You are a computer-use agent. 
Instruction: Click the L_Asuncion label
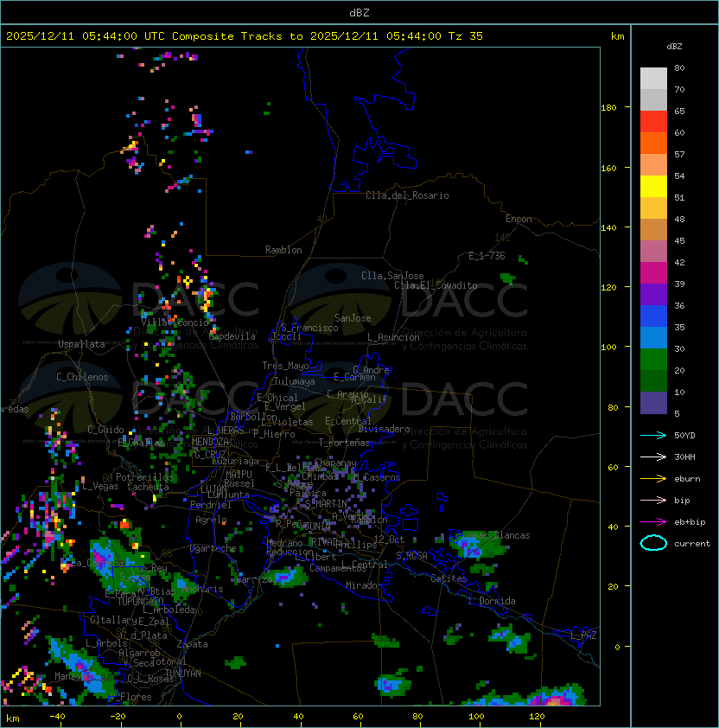(x=393, y=337)
